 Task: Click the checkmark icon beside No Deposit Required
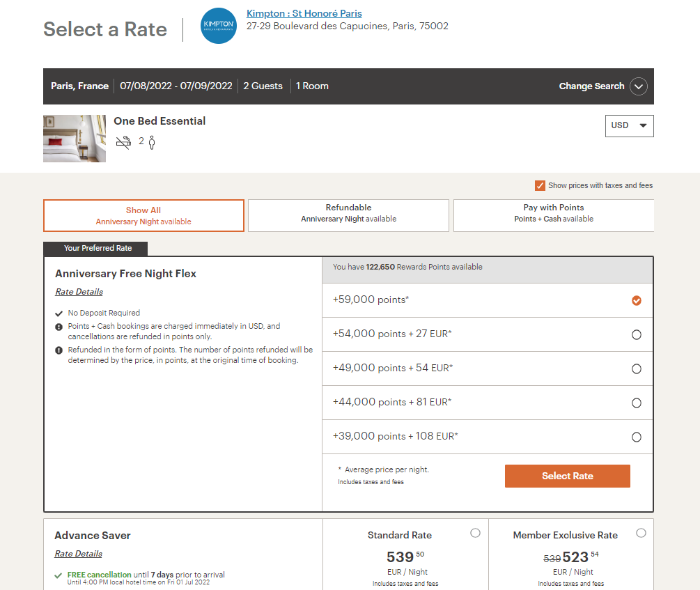click(59, 313)
